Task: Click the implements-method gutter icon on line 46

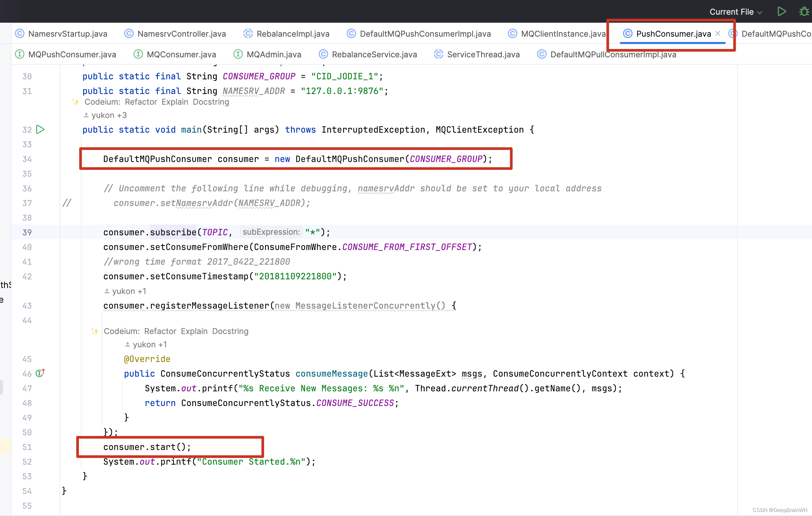Action: click(x=40, y=373)
